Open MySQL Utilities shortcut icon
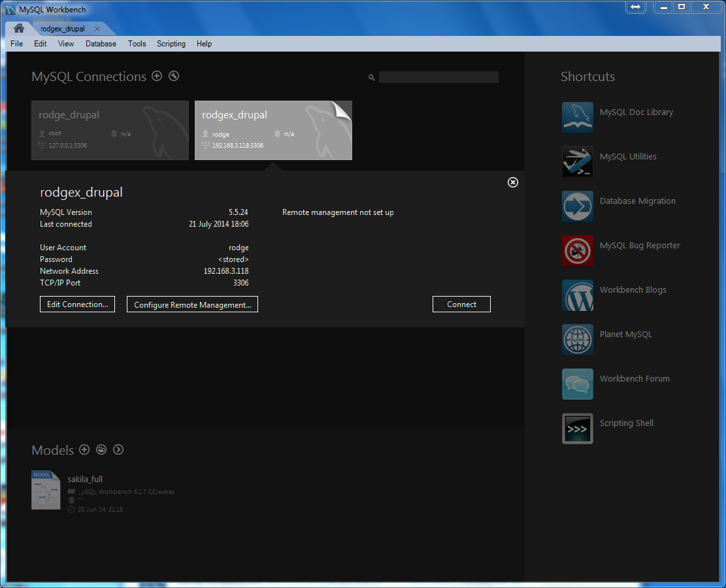Image resolution: width=726 pixels, height=588 pixels. (x=578, y=162)
